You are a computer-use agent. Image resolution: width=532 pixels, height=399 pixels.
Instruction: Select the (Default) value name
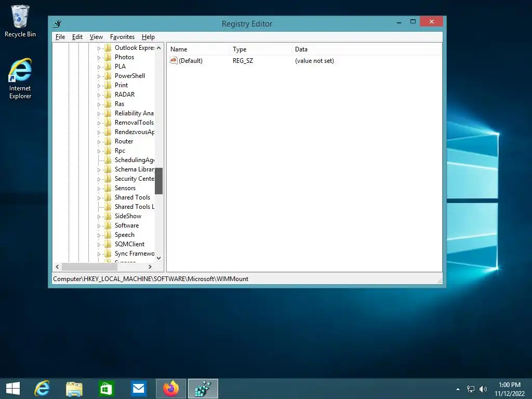[191, 61]
